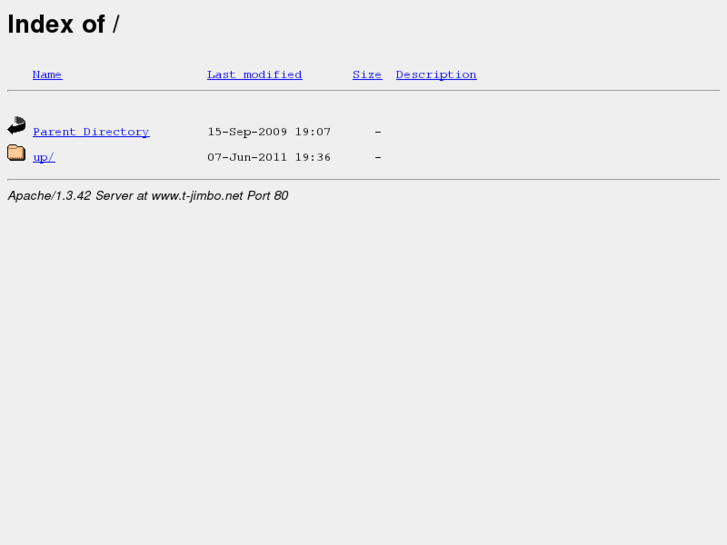Open the Parent Directory link

point(91,132)
